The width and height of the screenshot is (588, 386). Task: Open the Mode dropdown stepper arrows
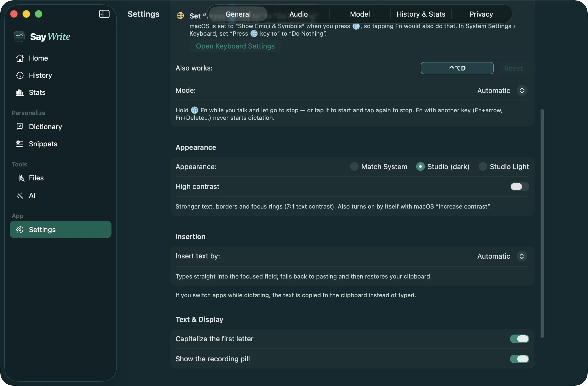coord(522,91)
